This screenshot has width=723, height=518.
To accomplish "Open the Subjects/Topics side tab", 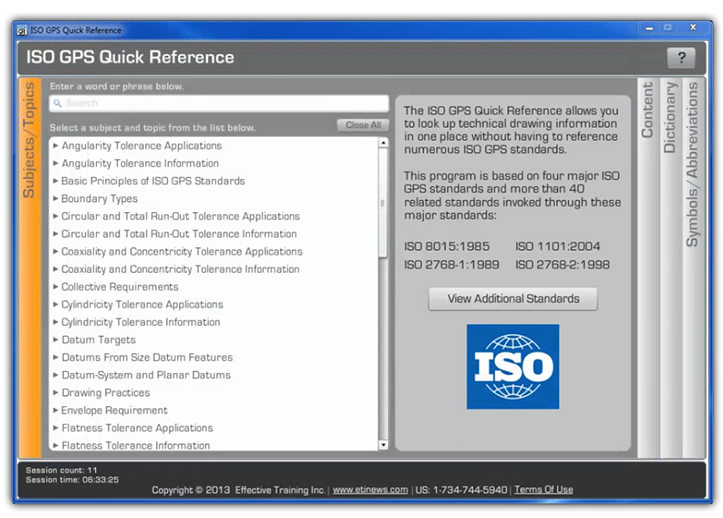I will (x=31, y=141).
